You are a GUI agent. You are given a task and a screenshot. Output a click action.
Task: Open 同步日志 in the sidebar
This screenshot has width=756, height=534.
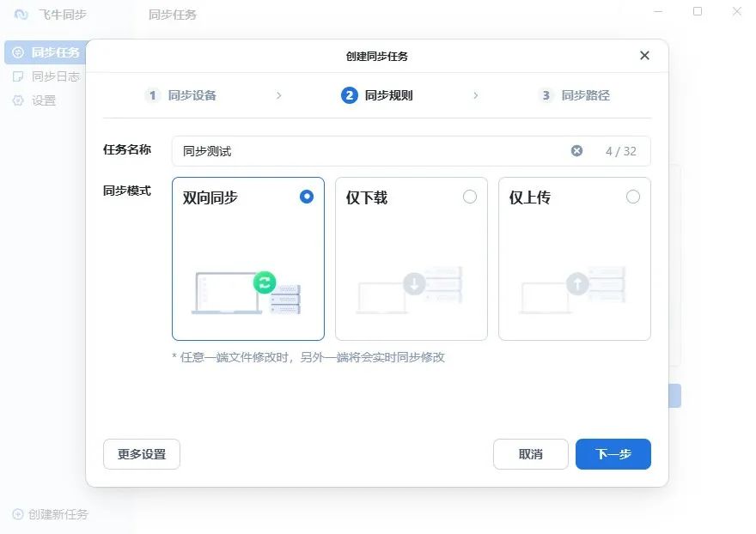(46, 76)
